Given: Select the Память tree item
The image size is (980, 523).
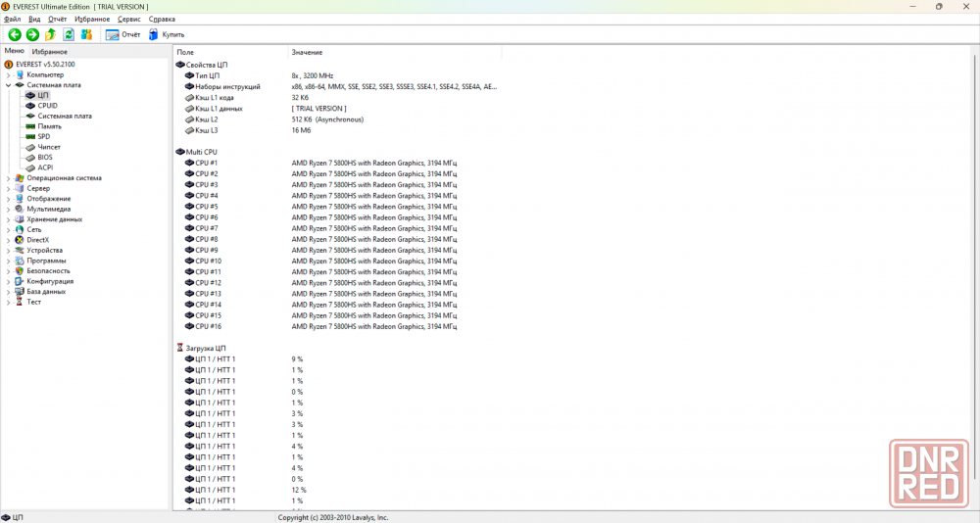Looking at the screenshot, I should tap(49, 126).
